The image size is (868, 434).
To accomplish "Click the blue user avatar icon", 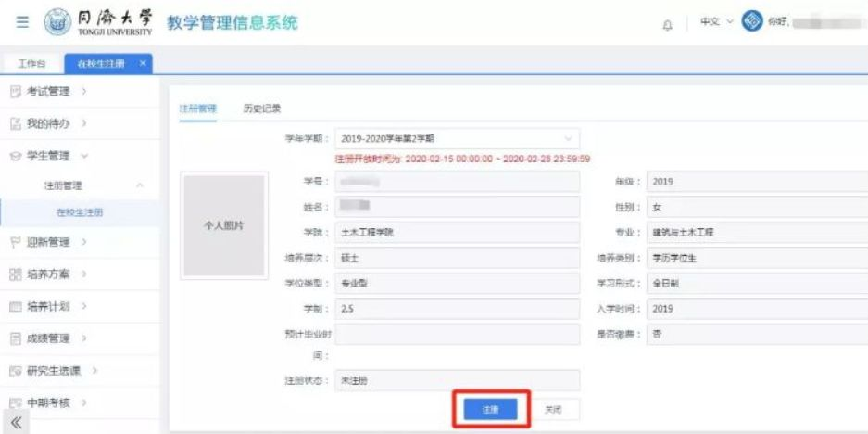I will [x=752, y=22].
